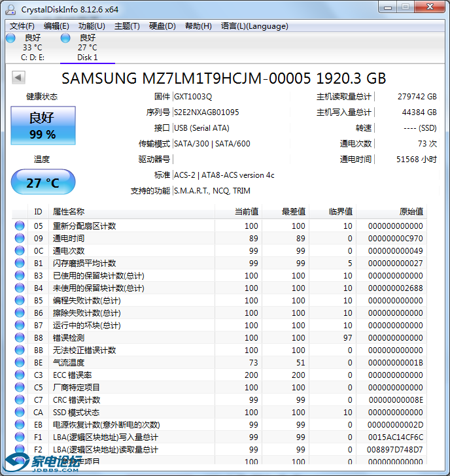Minimize the CrystalDiskInfo window
Image resolution: width=450 pixels, height=476 pixels.
[388, 8]
